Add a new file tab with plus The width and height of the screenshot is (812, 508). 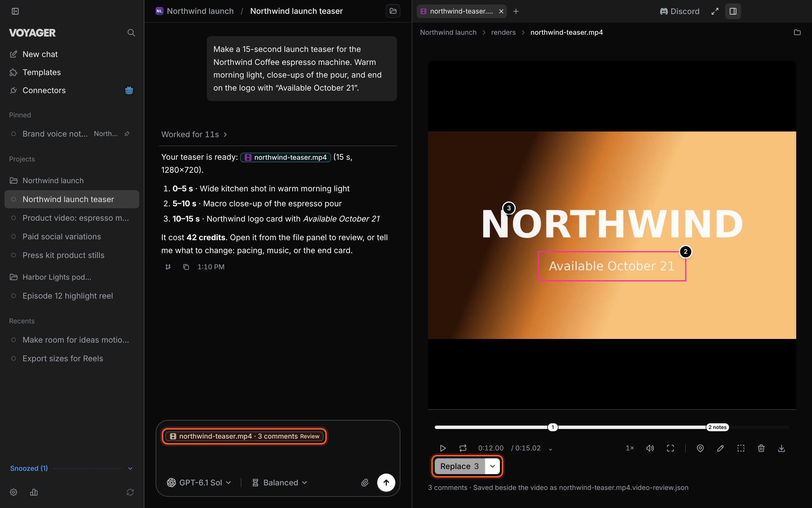click(x=516, y=11)
